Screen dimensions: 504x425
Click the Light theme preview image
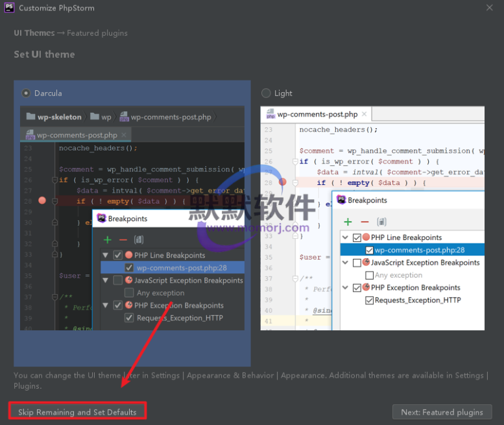pyautogui.click(x=372, y=218)
